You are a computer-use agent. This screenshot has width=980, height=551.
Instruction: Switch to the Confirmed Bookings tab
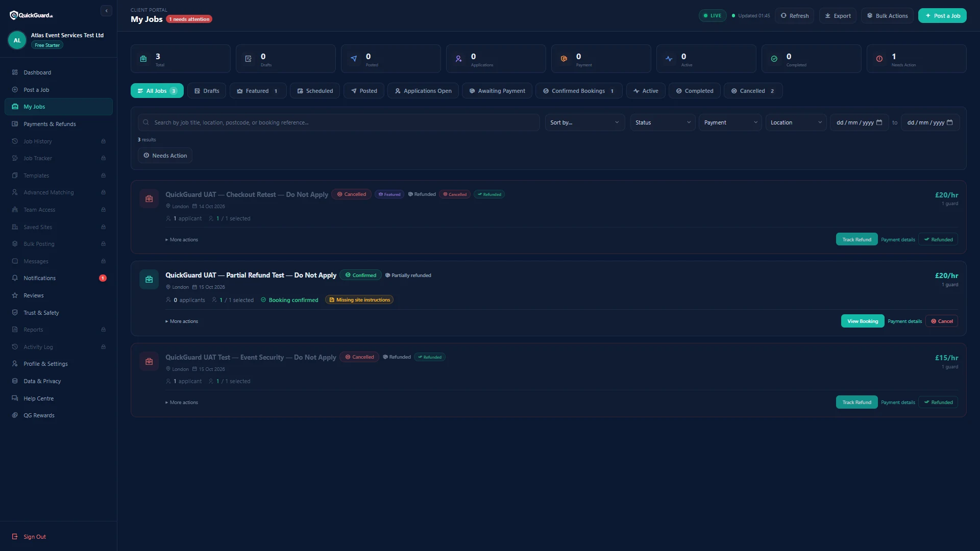[x=579, y=91]
